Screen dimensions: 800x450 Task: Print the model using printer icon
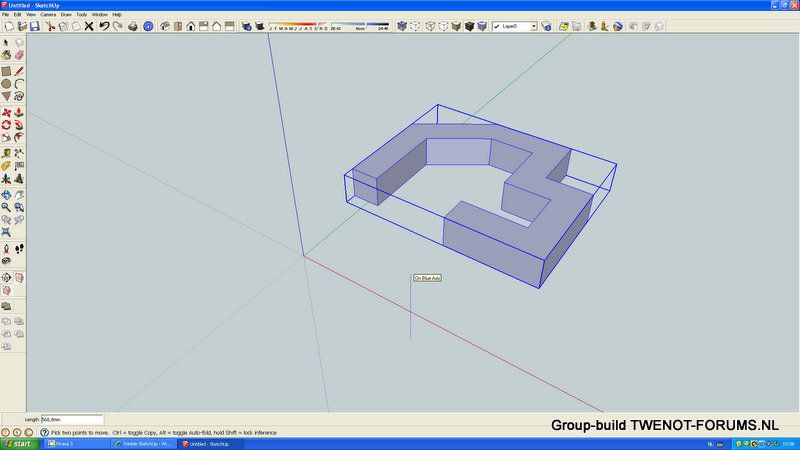pos(133,26)
